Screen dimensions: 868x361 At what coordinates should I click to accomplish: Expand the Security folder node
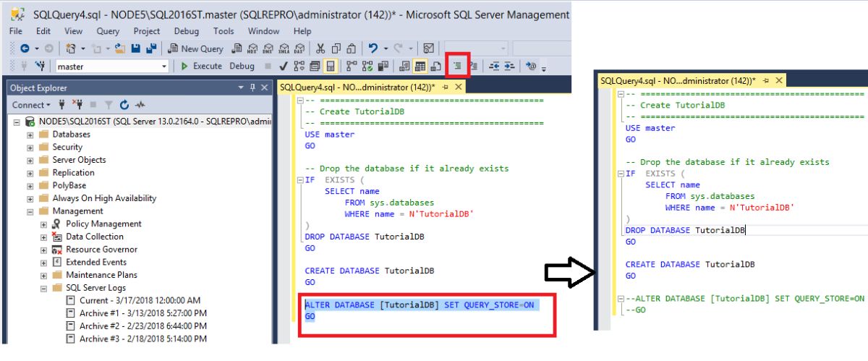click(x=30, y=148)
